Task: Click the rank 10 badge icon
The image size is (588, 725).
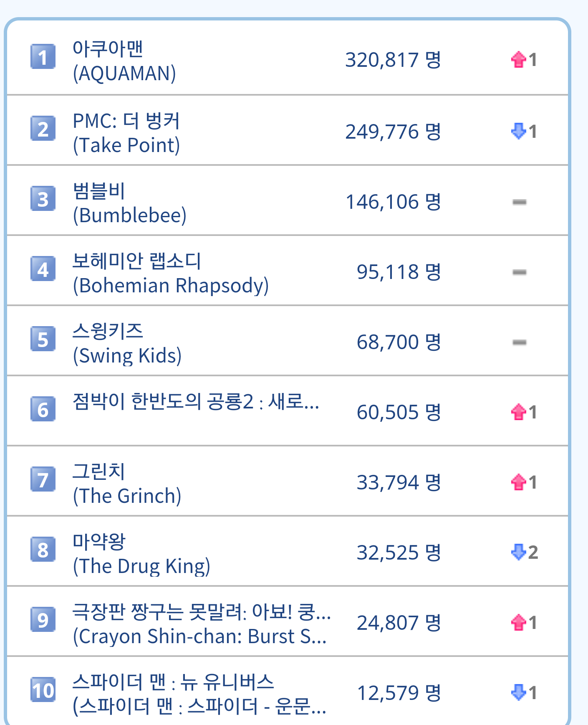Action: pyautogui.click(x=43, y=690)
